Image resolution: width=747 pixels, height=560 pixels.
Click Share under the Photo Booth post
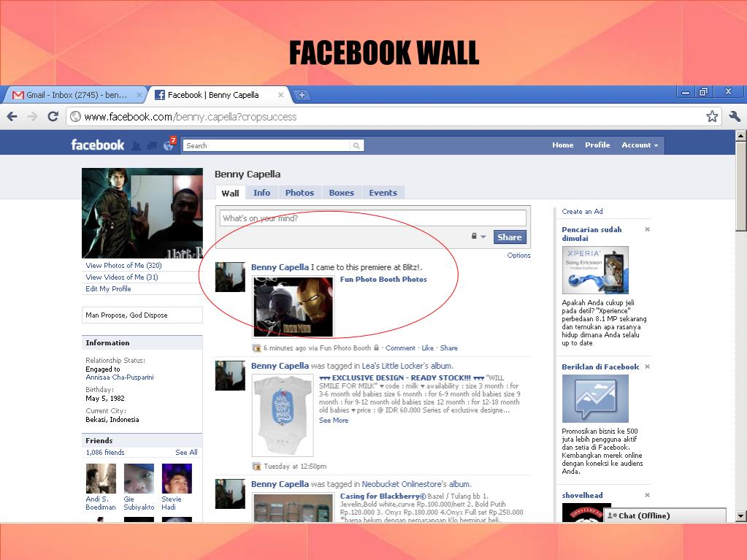click(x=449, y=348)
